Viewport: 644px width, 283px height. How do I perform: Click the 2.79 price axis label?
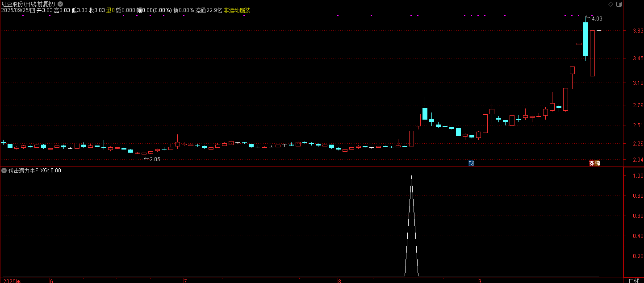coord(637,105)
